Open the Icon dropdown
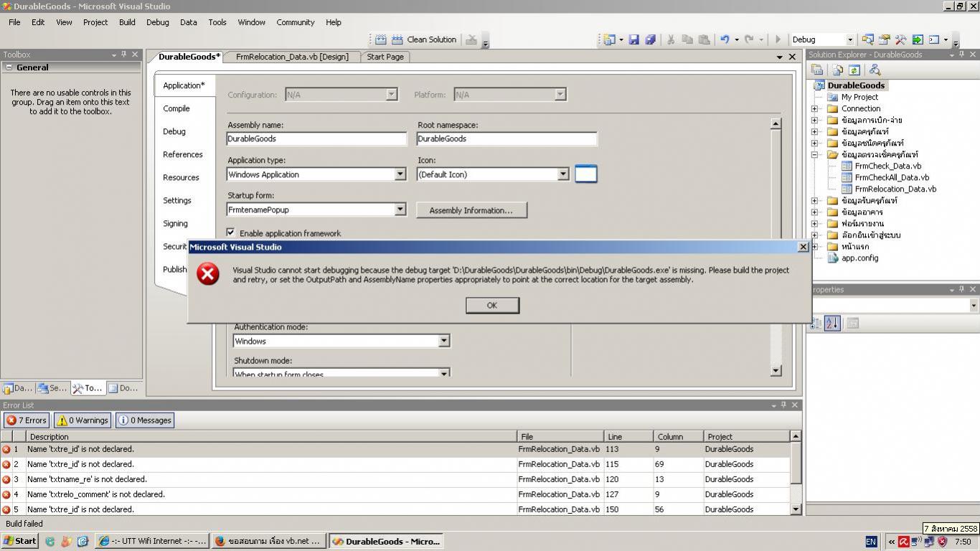980x551 pixels. coord(562,174)
